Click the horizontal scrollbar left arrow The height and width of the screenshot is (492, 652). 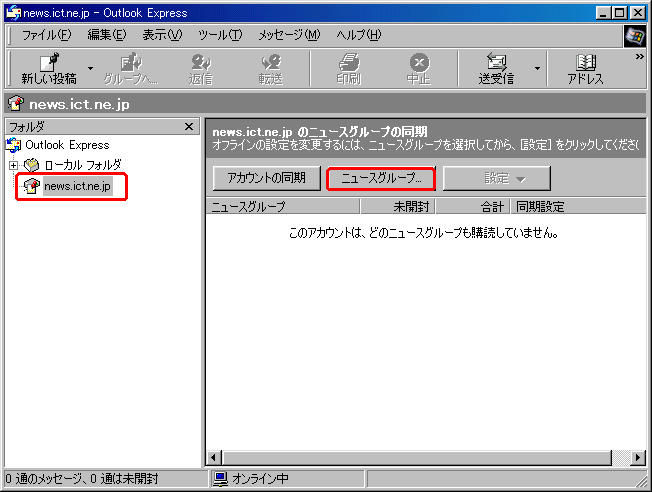click(213, 458)
